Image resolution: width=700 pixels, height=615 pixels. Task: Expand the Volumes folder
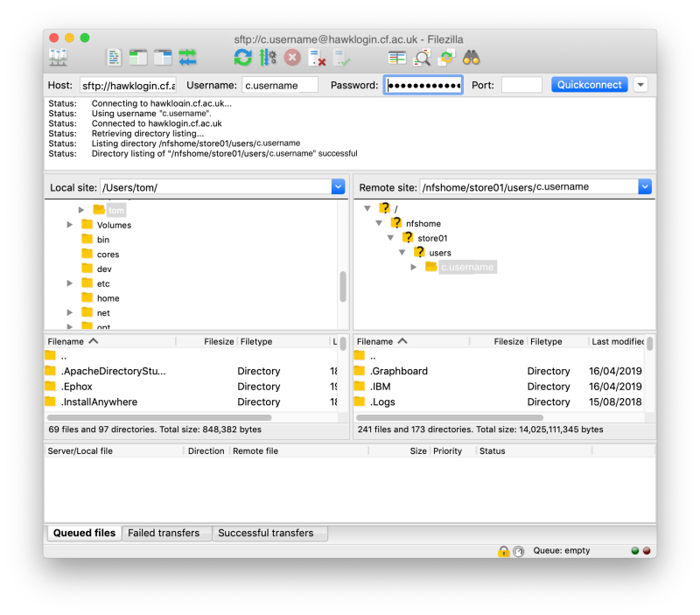click(x=70, y=225)
